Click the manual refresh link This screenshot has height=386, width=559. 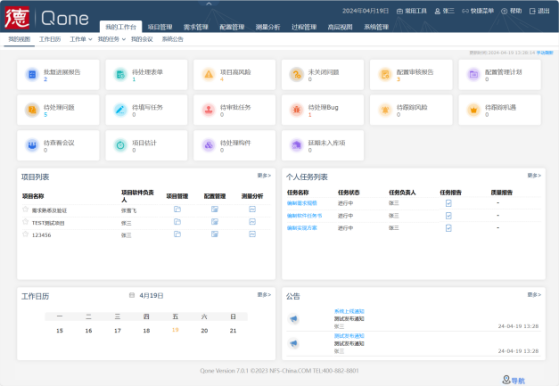545,53
